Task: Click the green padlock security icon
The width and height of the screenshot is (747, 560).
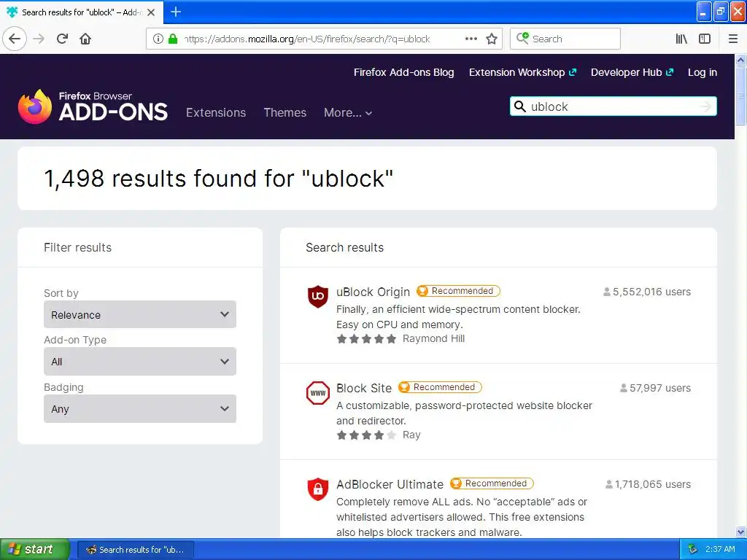Action: coord(173,39)
